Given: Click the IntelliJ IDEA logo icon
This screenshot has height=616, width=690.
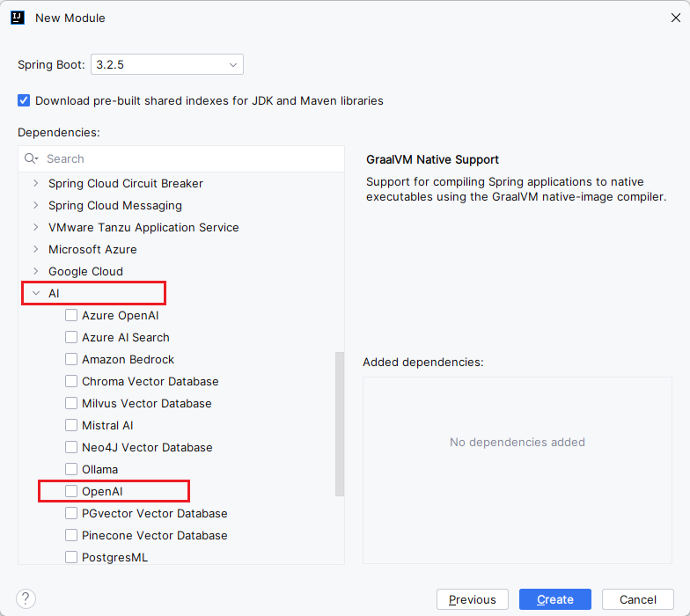Looking at the screenshot, I should coord(18,18).
